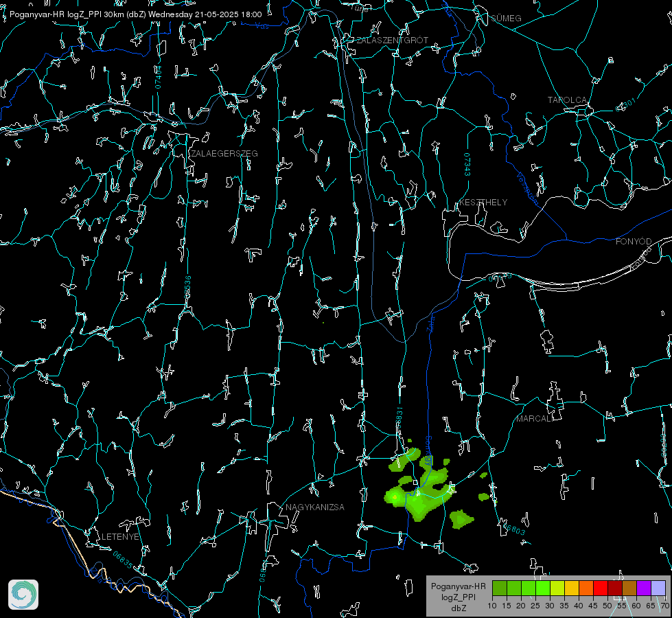672x618 pixels.
Task: Click the legend scale value 70
Action: point(664,606)
